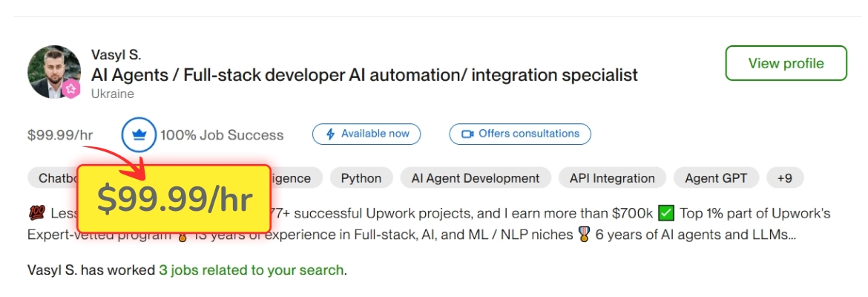Click the medal emoji before 6 years of AI agents
This screenshot has width=868, height=297.
[x=583, y=235]
